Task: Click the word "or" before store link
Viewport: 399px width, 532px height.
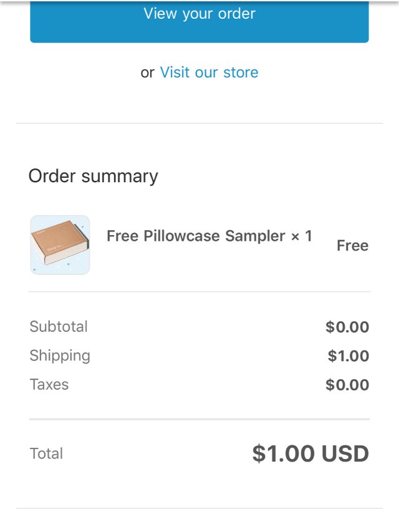Action: (148, 72)
